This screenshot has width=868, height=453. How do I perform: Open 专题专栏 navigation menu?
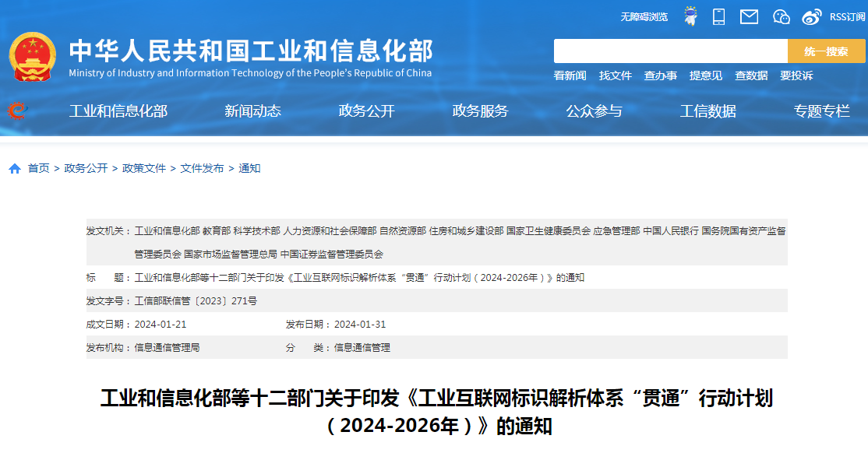coord(821,111)
